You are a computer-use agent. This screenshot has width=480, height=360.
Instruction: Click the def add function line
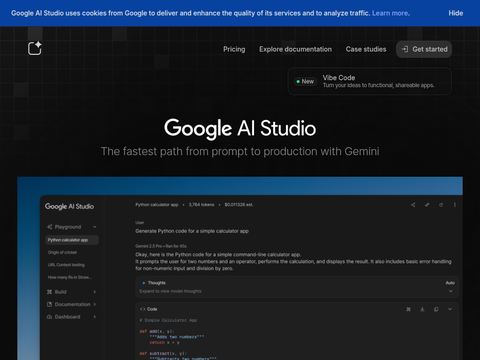click(157, 331)
